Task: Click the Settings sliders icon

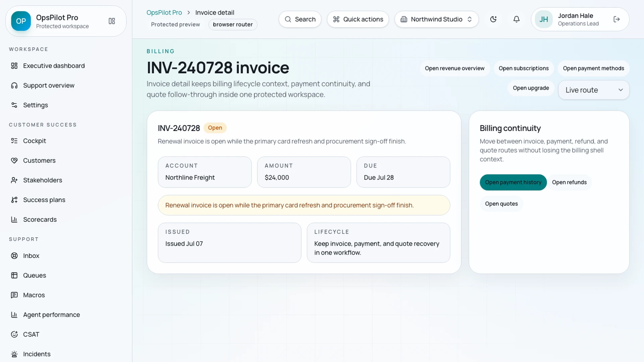Action: (14, 105)
